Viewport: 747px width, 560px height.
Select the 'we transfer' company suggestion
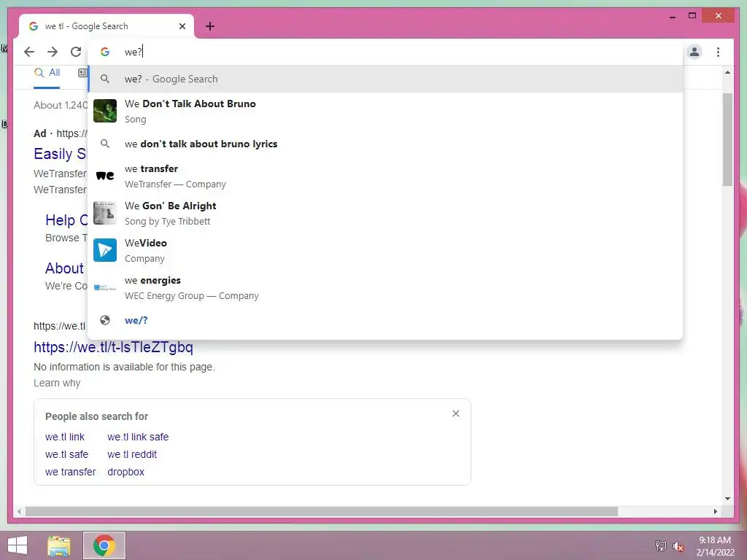pos(385,176)
